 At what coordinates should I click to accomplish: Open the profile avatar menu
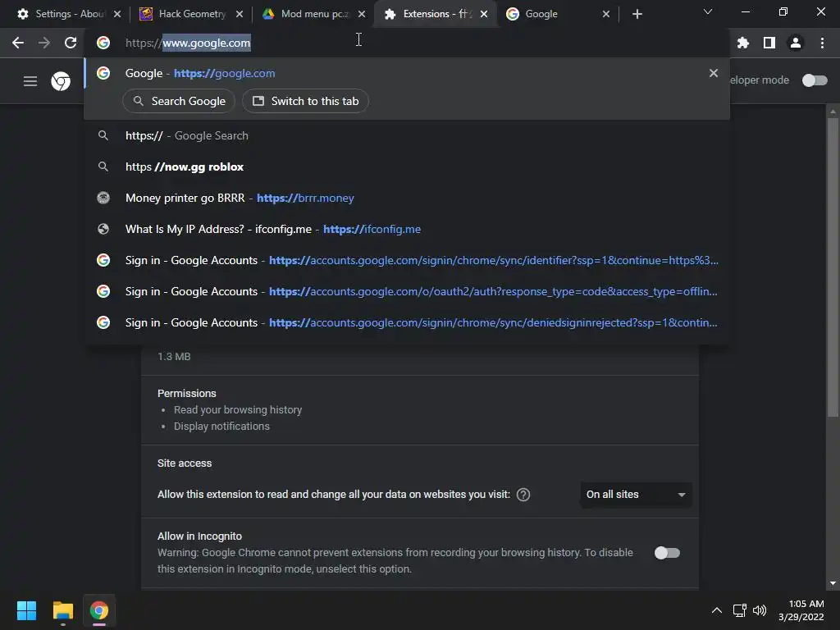click(x=796, y=43)
